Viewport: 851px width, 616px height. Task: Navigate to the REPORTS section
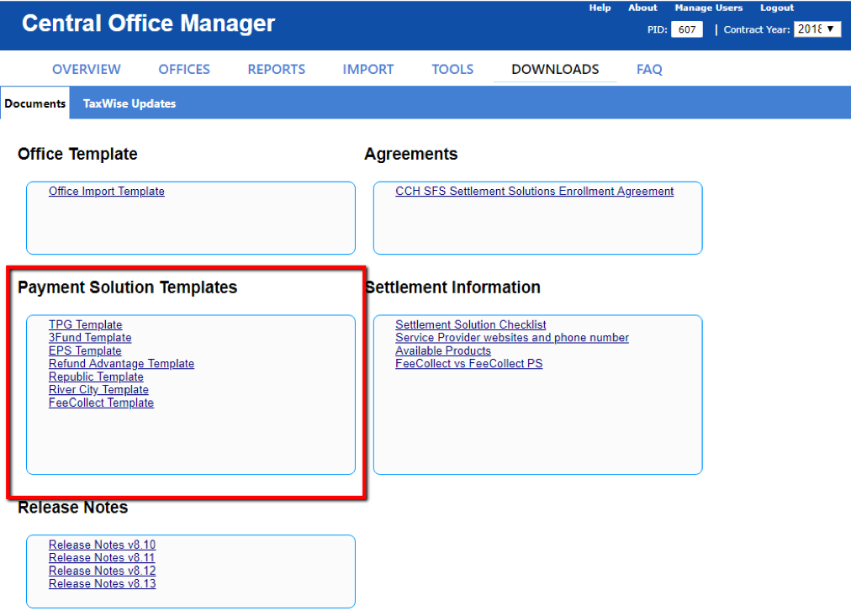tap(276, 70)
